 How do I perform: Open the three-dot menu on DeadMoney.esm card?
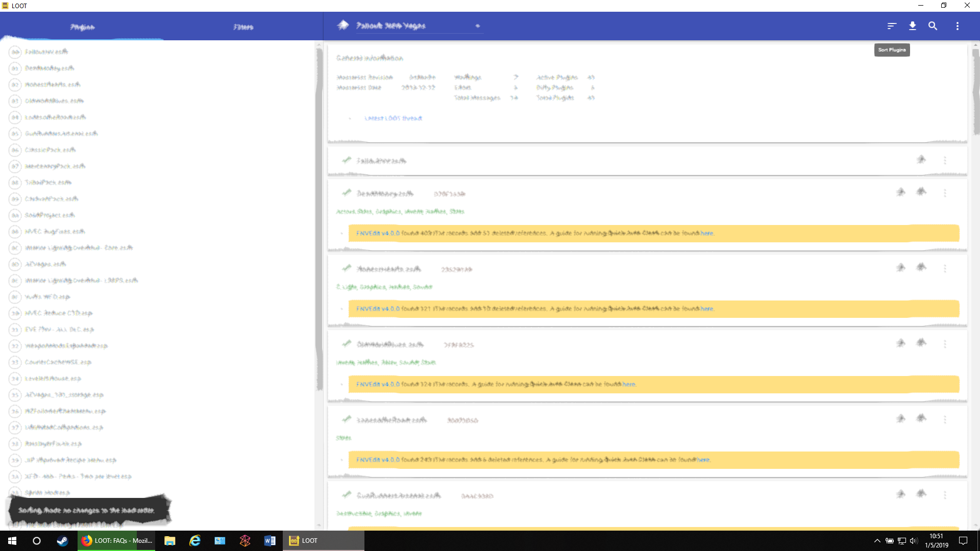945,193
